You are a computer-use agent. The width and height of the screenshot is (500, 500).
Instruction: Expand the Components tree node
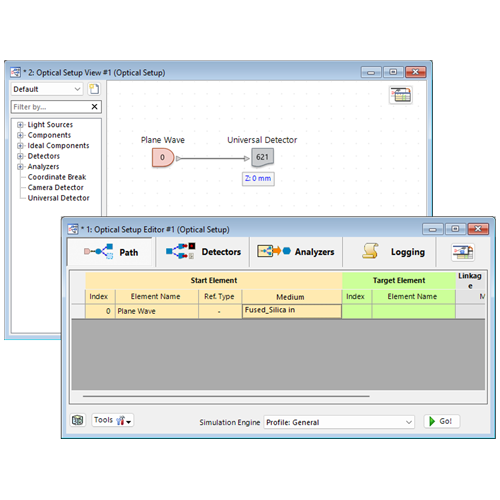[20, 135]
